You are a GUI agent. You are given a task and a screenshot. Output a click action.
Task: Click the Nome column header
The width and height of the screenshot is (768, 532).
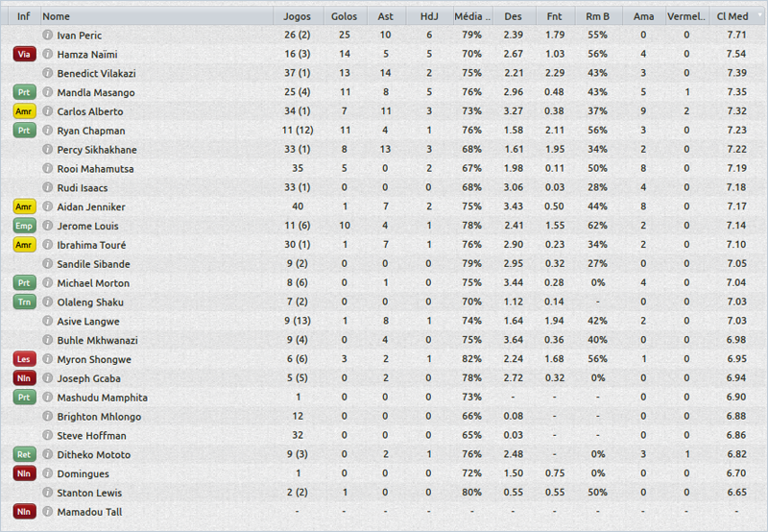coord(57,16)
